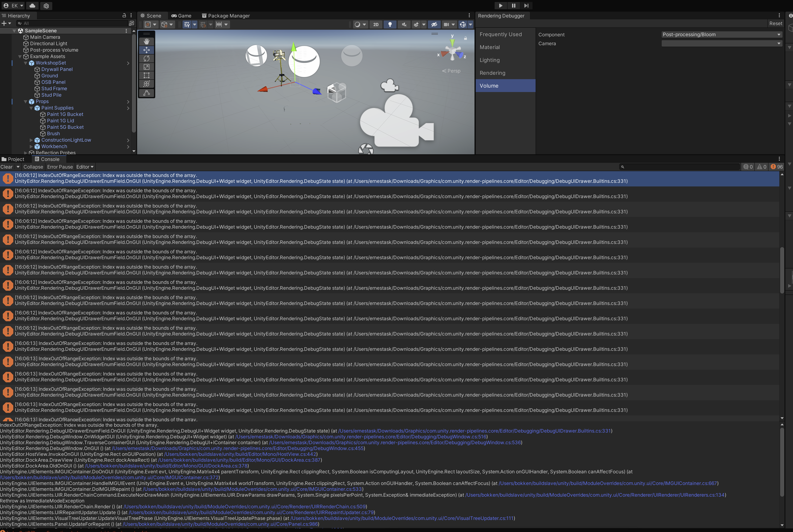The image size is (793, 532).
Task: Select the Hand view tool
Action: pos(146,41)
